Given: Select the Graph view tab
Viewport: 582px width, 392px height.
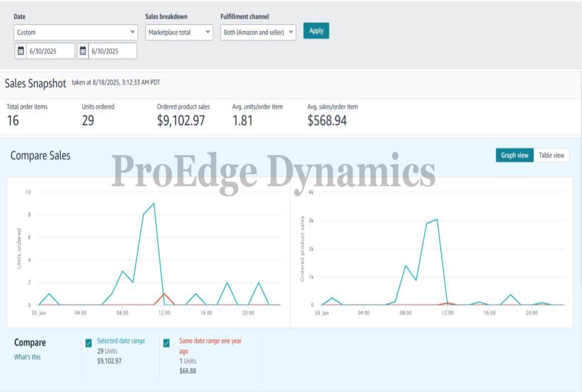Looking at the screenshot, I should [515, 155].
